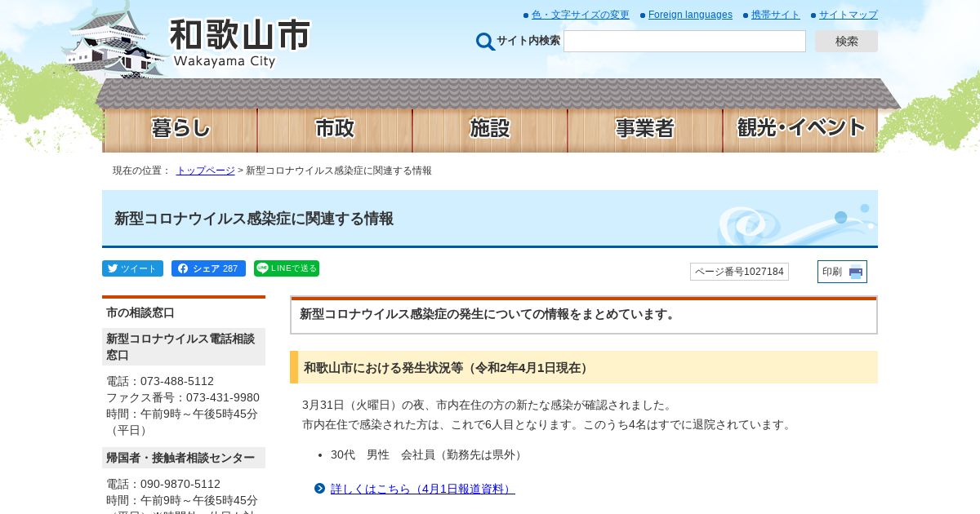The width and height of the screenshot is (980, 514).
Task: Click the fax number 073-431-9980
Action: [223, 397]
